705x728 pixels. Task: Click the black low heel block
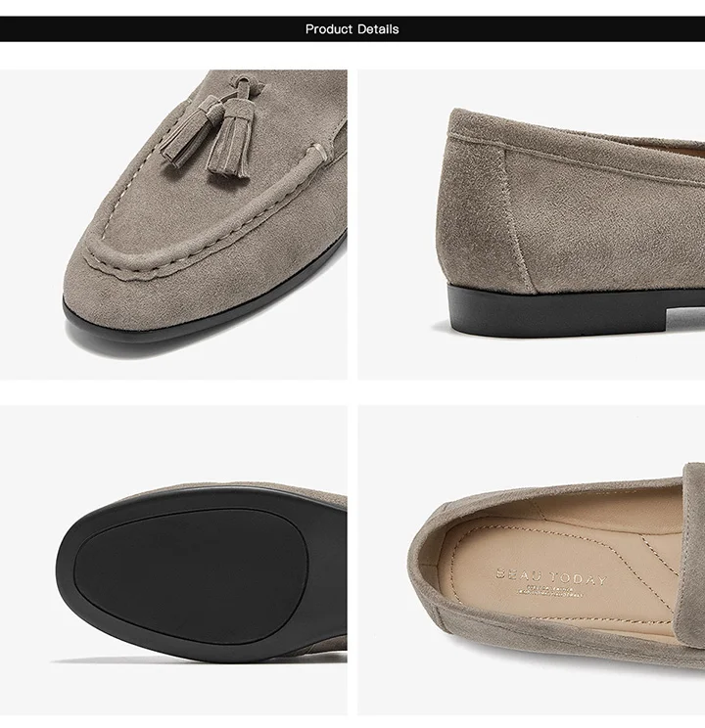pos(558,310)
